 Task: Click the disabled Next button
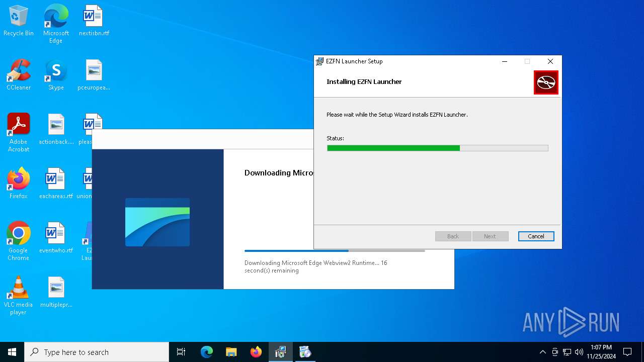tap(490, 236)
